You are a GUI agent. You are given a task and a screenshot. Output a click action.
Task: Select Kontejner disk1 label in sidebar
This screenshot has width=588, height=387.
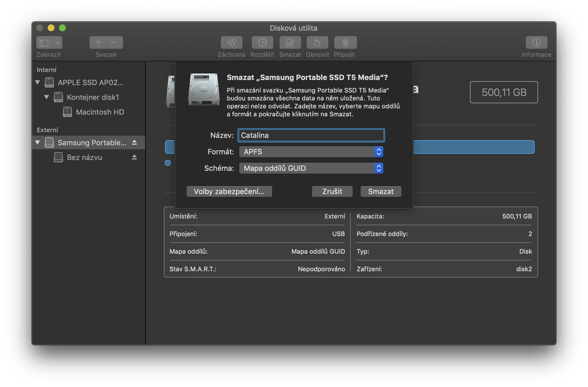(93, 97)
